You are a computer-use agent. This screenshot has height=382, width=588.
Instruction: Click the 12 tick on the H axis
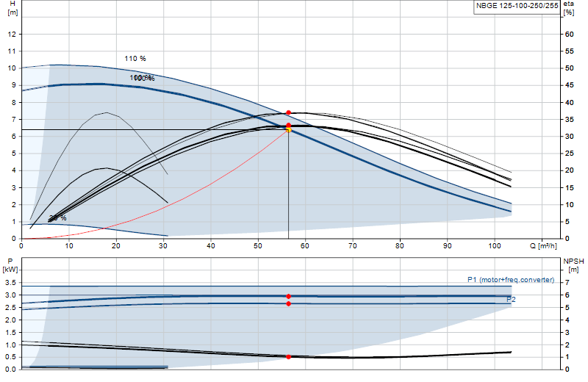12,34
